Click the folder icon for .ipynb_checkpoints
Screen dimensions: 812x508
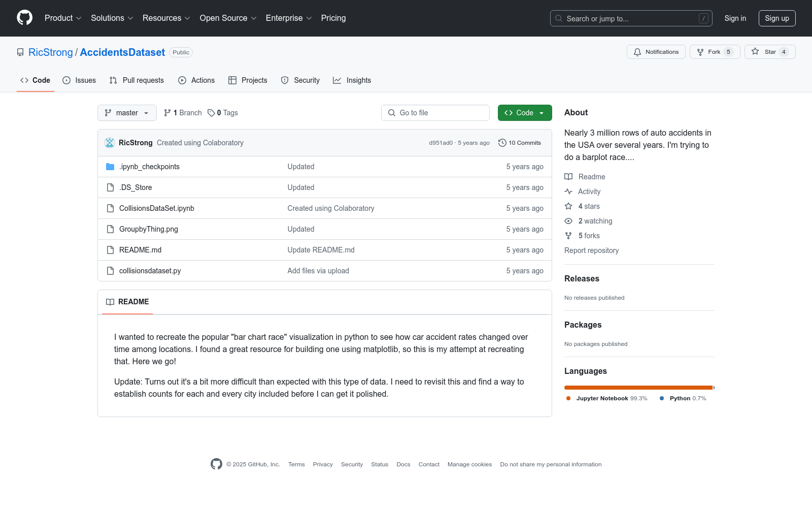click(110, 167)
